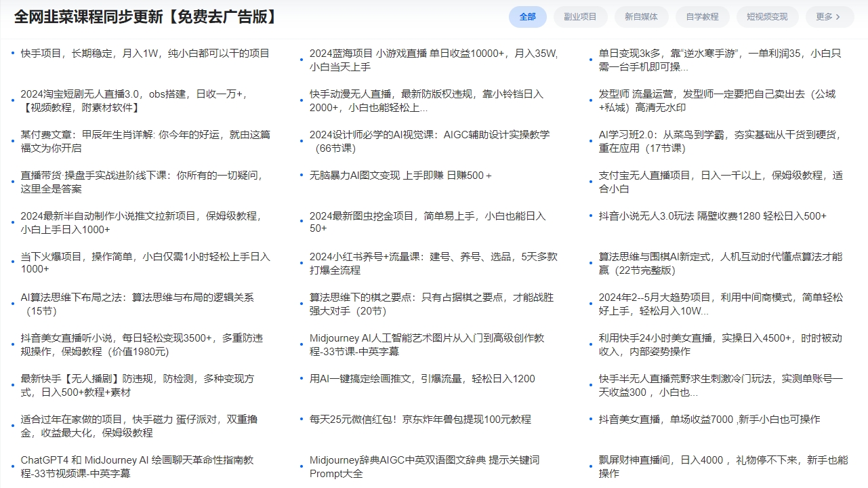Viewport: 868px width, 488px height.
Task: 切换到"副业项目"分类标签
Action: tap(580, 17)
